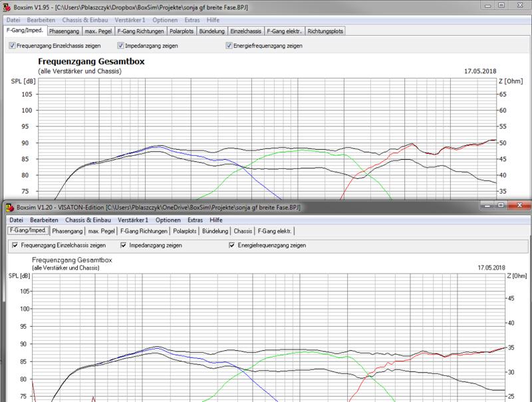Switch to the Chassis tab in V1.20

pos(243,231)
